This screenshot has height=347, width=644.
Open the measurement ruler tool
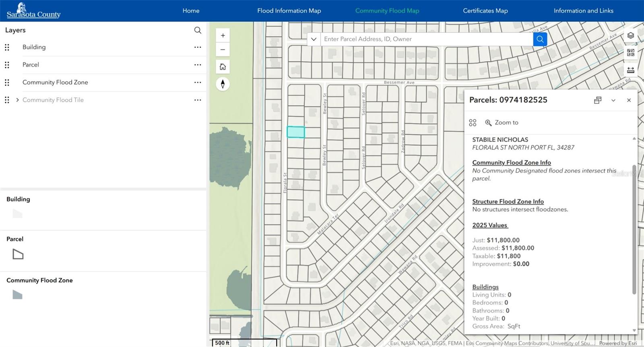[x=630, y=70]
